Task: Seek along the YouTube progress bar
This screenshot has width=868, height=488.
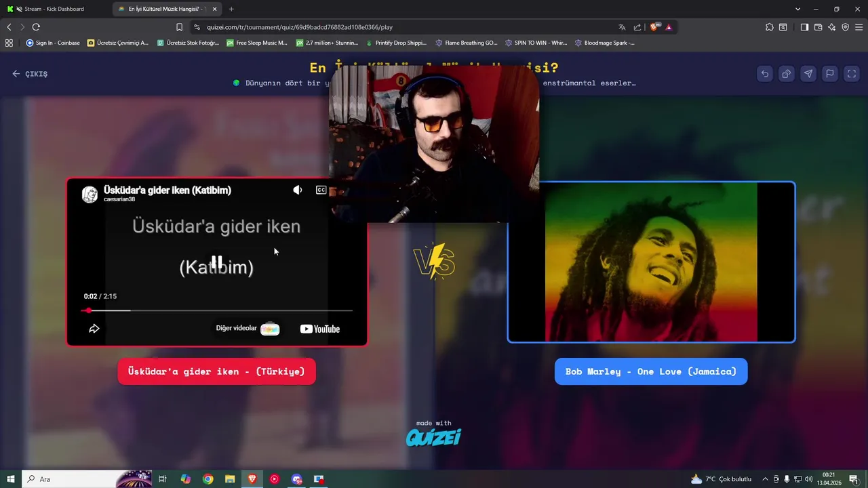Action: click(x=217, y=310)
